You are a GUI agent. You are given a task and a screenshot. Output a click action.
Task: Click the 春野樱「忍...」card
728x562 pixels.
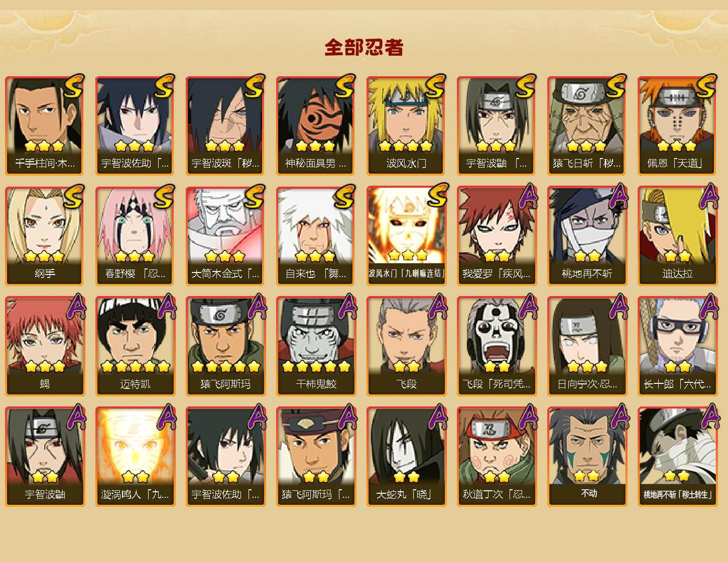coord(135,236)
